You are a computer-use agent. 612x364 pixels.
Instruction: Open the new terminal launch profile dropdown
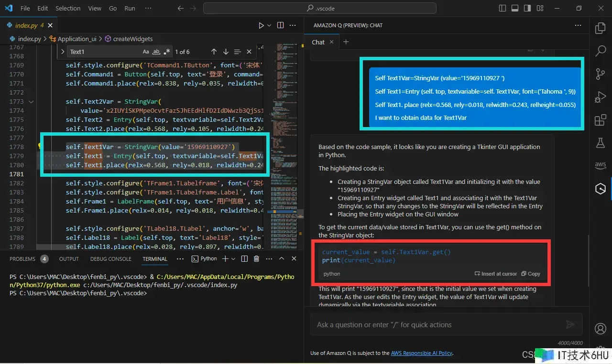click(233, 259)
